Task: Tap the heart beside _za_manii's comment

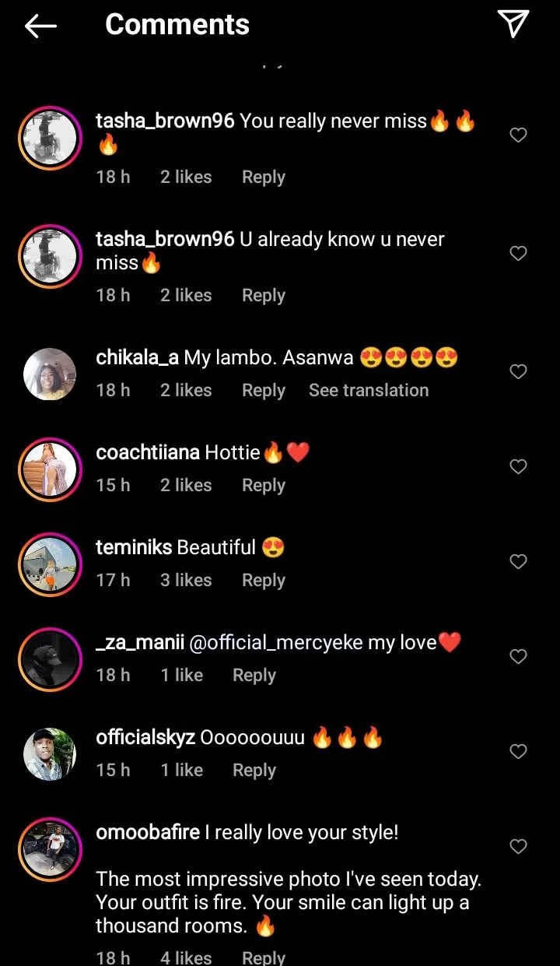Action: point(518,657)
